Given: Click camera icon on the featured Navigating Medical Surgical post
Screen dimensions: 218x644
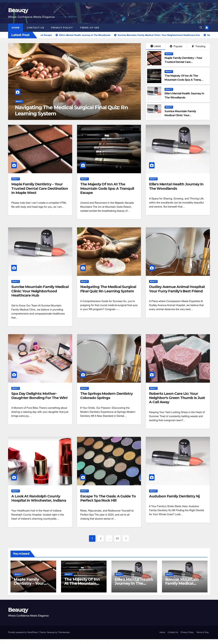Looking at the screenshot, I should pyautogui.click(x=17, y=92).
